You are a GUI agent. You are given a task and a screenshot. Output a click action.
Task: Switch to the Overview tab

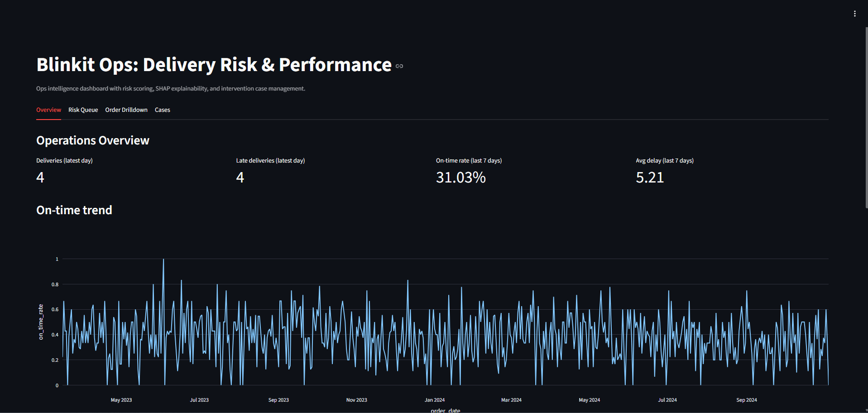coord(48,110)
